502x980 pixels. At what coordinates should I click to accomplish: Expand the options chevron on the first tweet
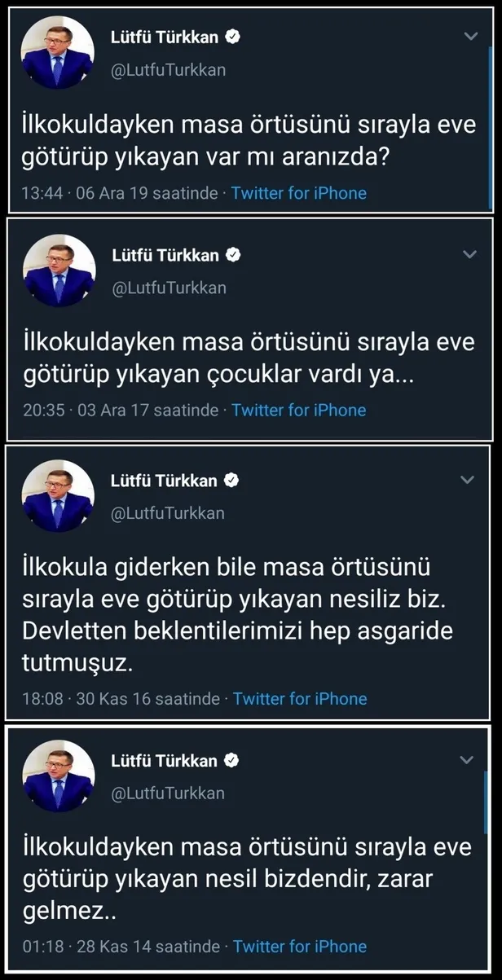click(469, 36)
